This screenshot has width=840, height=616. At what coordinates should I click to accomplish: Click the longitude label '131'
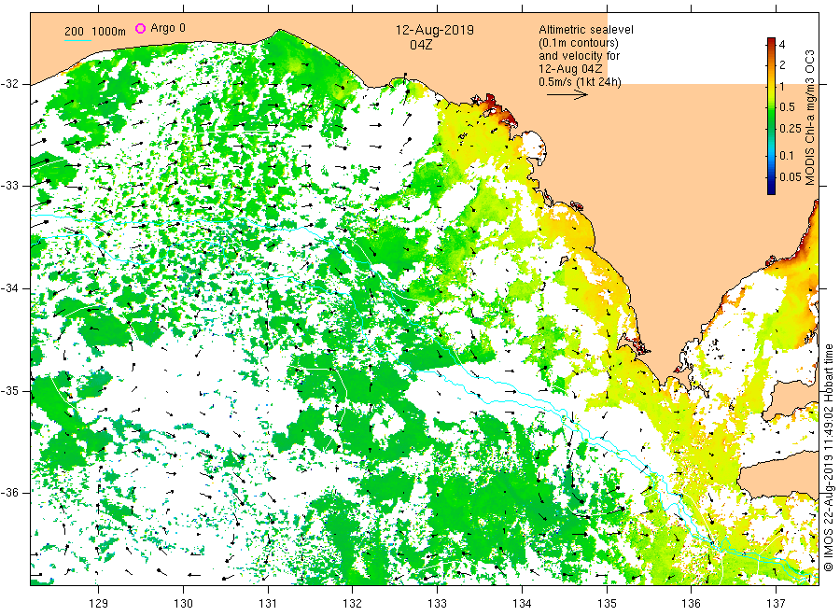click(268, 604)
